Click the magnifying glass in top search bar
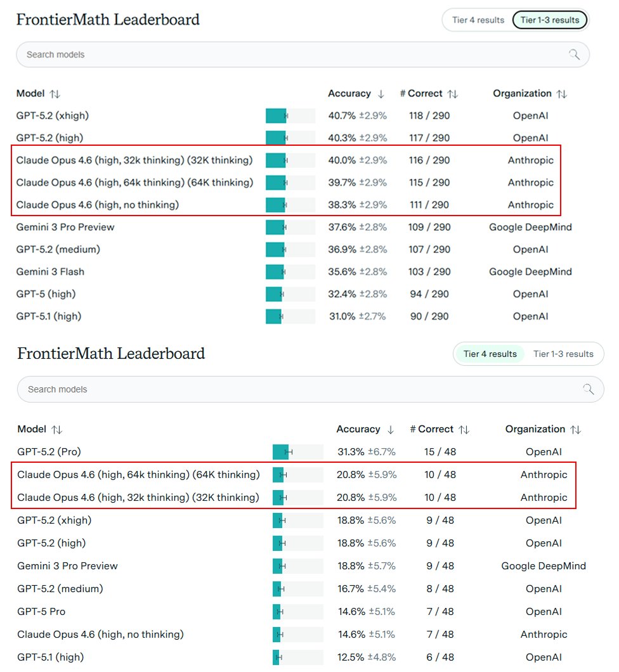 coord(575,55)
